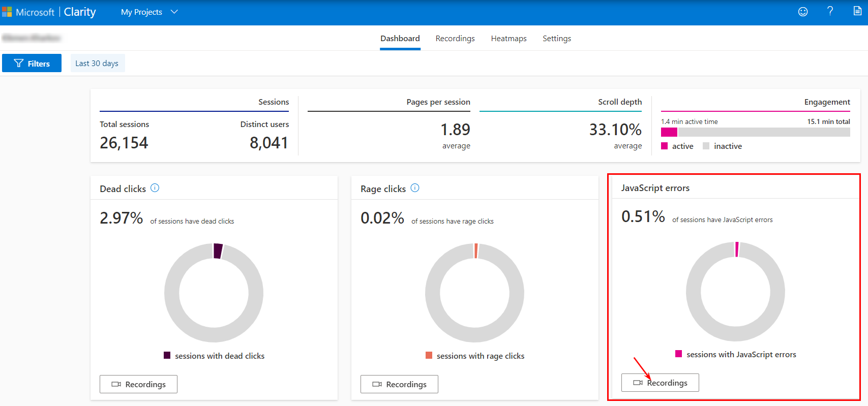Open Recordings for Rage clicks
This screenshot has height=406, width=868.
tap(399, 384)
